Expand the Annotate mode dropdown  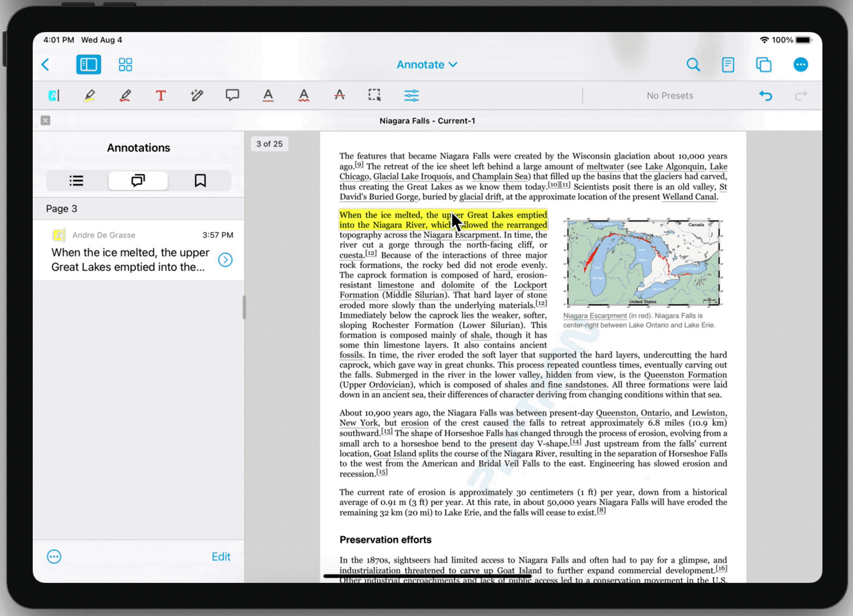coord(427,65)
